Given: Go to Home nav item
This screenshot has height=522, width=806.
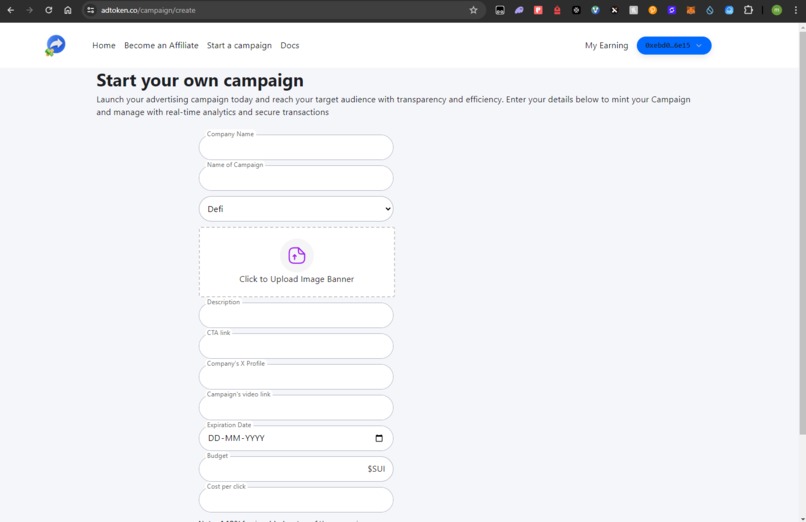Looking at the screenshot, I should click(104, 45).
